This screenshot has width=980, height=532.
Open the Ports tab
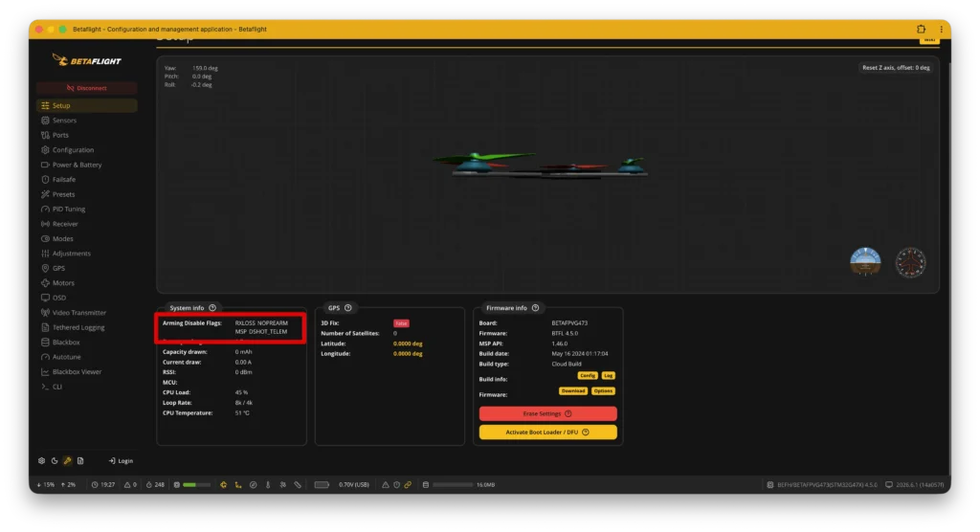(x=87, y=135)
